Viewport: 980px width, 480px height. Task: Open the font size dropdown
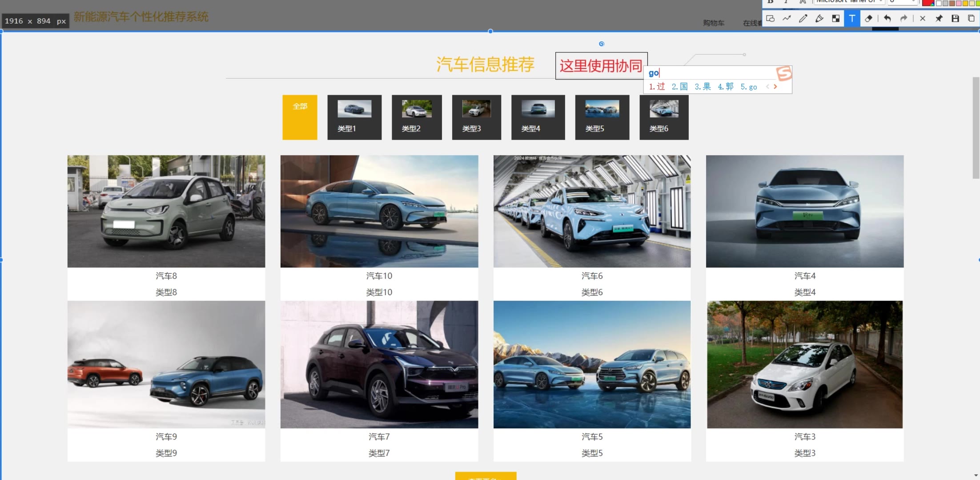[x=903, y=2]
